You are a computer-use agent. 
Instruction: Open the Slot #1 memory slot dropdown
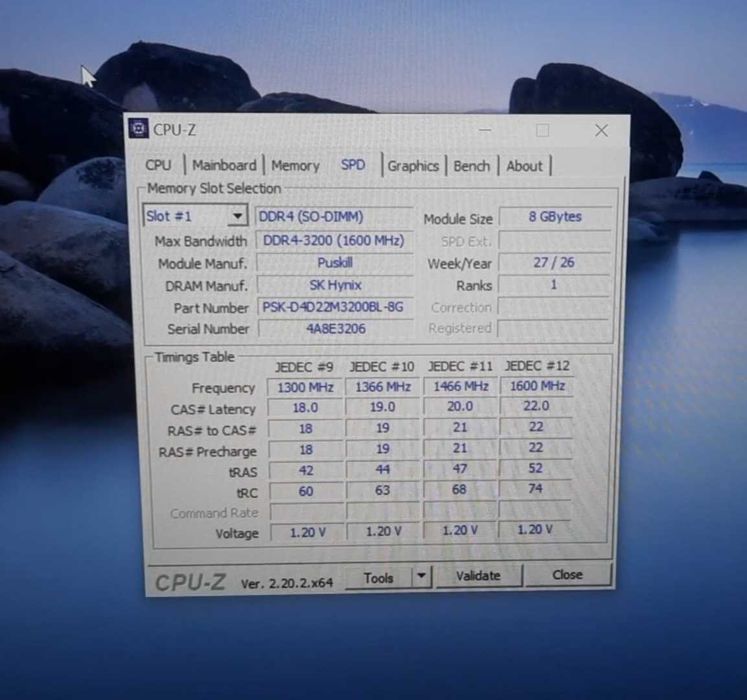coord(195,216)
